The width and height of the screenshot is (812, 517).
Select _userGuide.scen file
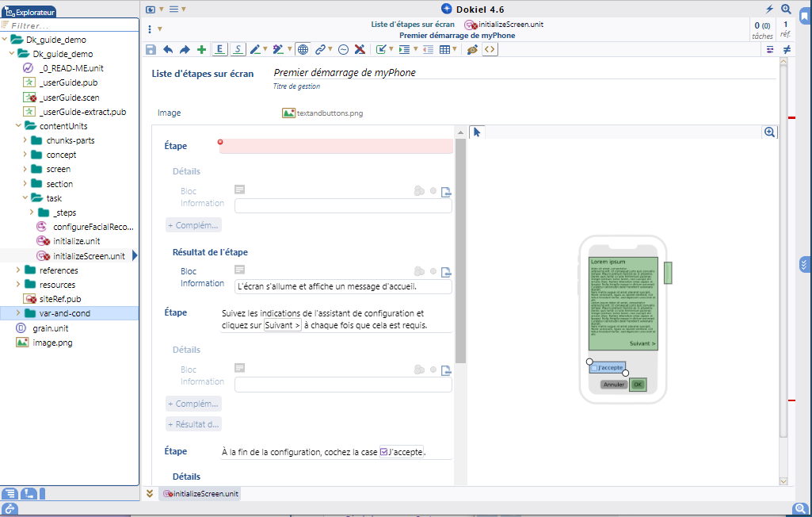pyautogui.click(x=70, y=98)
